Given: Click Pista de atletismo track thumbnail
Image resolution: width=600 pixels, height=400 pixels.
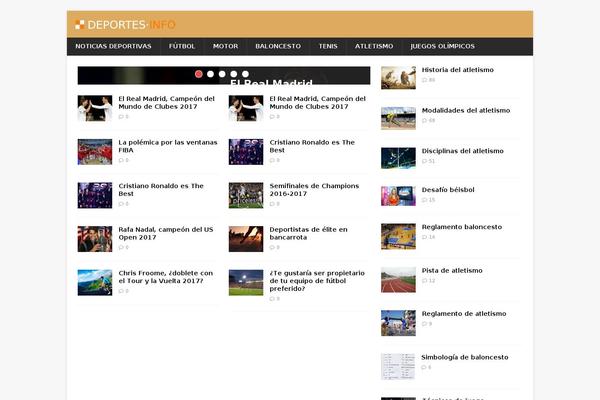Looking at the screenshot, I should [398, 280].
